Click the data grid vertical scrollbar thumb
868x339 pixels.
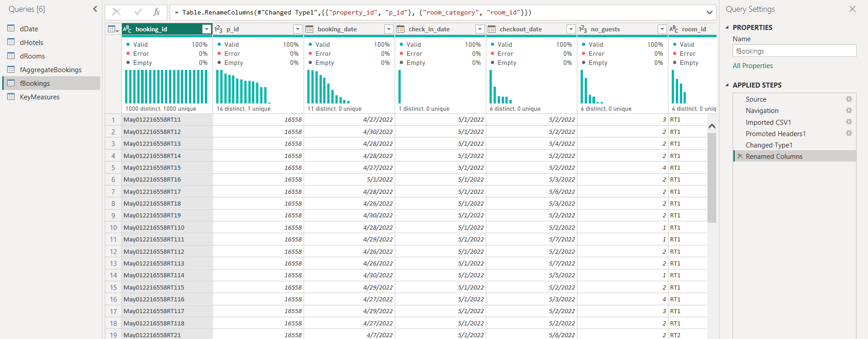(x=712, y=177)
